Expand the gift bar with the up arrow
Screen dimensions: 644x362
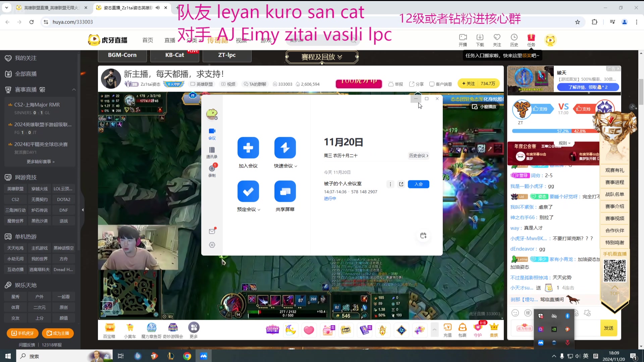point(434,330)
